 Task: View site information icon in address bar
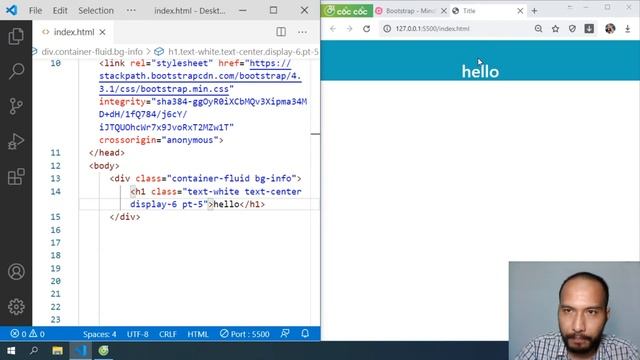(x=387, y=29)
